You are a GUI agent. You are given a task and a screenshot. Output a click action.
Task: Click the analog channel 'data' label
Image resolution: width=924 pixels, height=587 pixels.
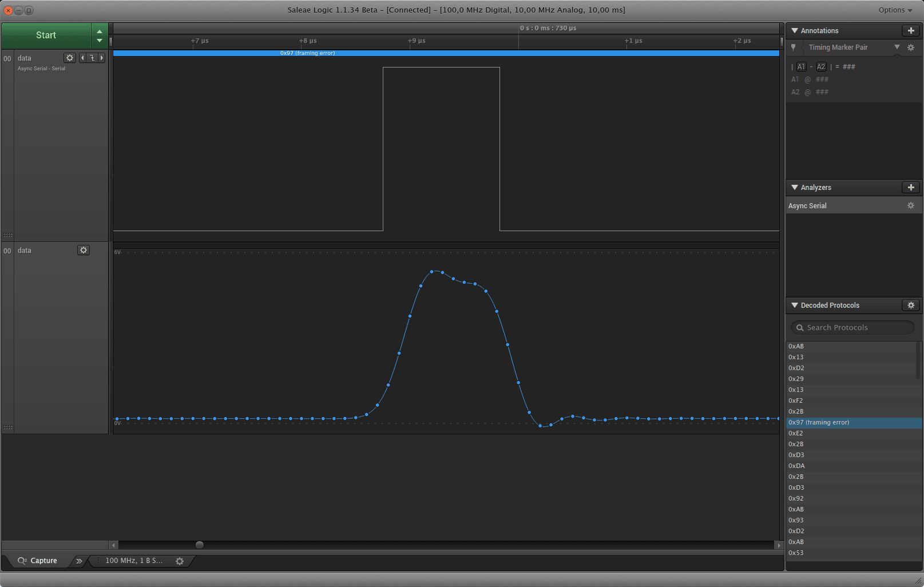coord(24,250)
